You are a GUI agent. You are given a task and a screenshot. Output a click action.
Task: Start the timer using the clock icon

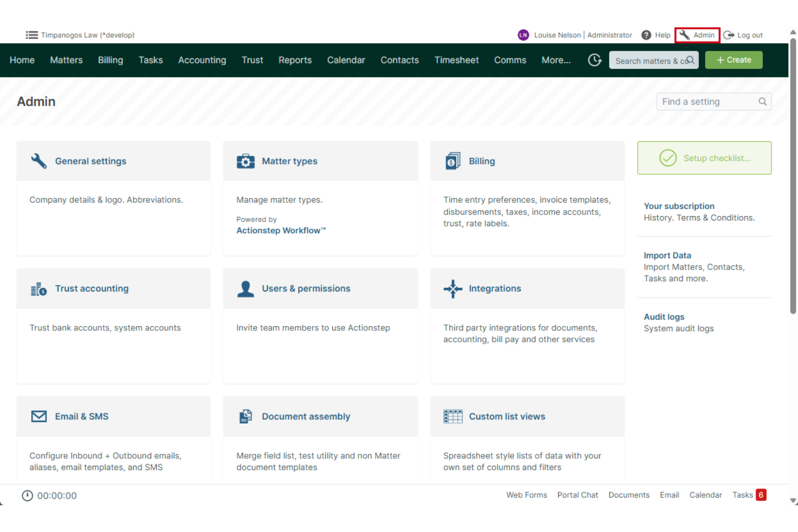[594, 60]
